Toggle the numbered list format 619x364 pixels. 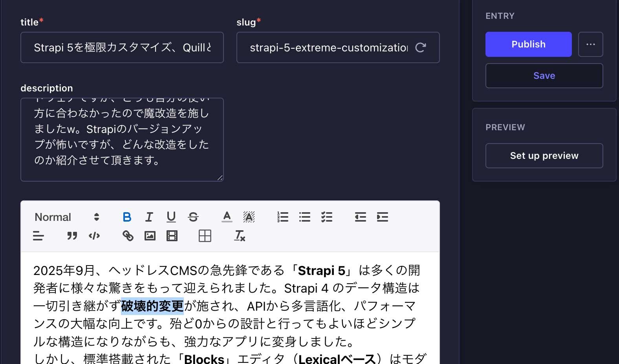(x=282, y=217)
